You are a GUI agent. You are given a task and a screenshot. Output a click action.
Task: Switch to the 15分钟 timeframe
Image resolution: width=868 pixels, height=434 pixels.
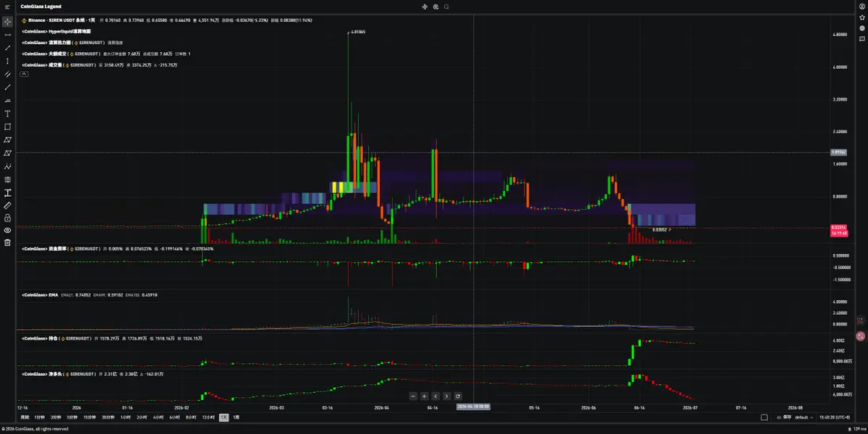coord(90,417)
